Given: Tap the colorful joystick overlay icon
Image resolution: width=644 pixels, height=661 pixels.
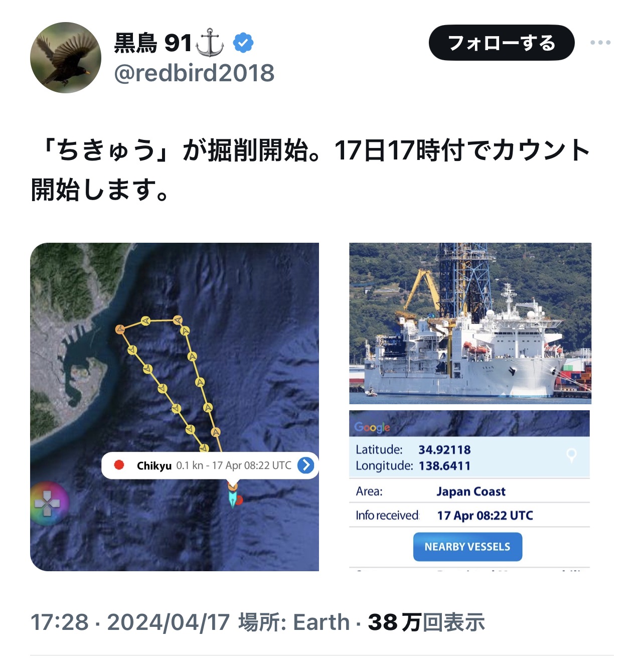Looking at the screenshot, I should [x=47, y=504].
